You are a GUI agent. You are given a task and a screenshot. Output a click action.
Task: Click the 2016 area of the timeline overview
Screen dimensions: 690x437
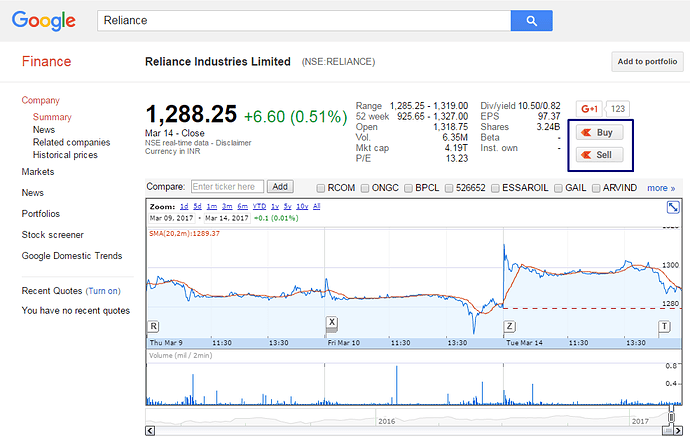pos(386,421)
